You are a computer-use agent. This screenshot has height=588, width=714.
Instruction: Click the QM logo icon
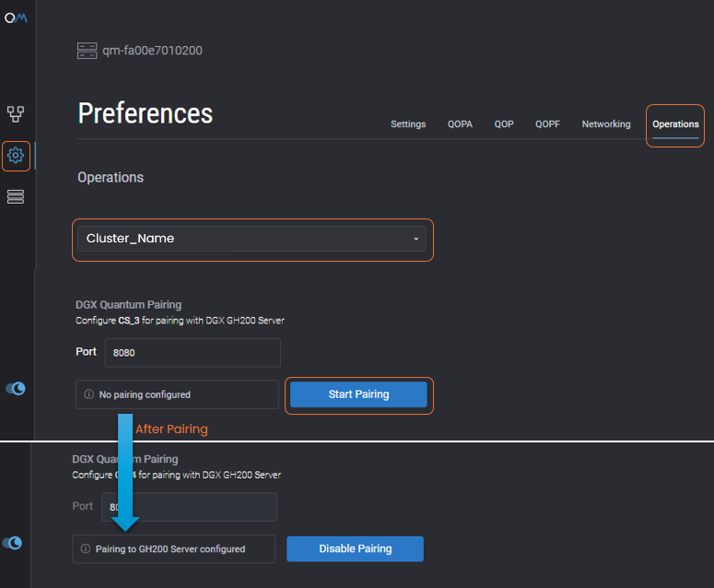click(x=15, y=18)
